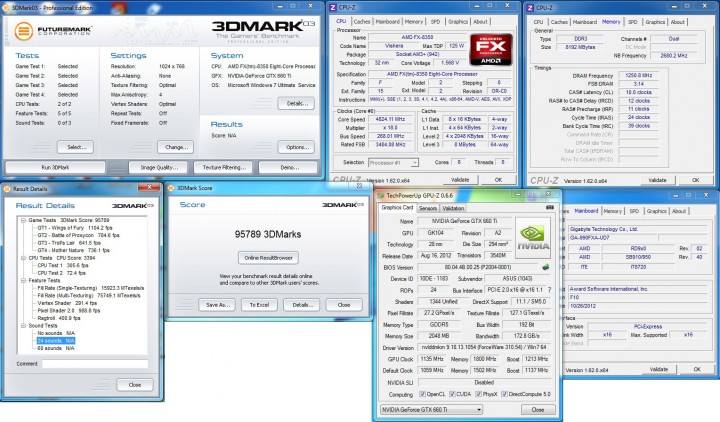
Task: Open SPD tab in CPU-Z CPU window
Action: (435, 22)
